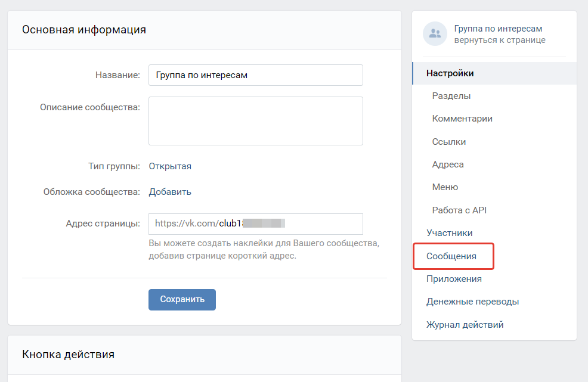Go to Комментарии settings subsection
This screenshot has height=382, width=588.
(462, 119)
